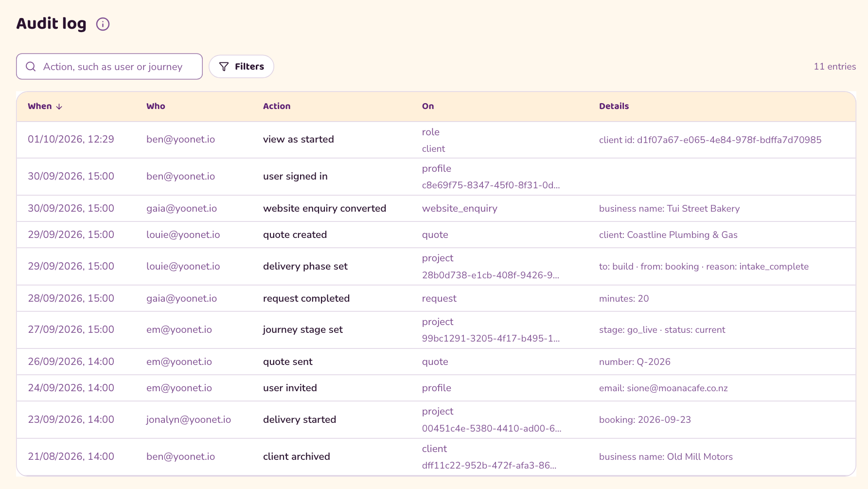Screen dimensions: 868x489
Task: Click the request completed action
Action: 306,298
